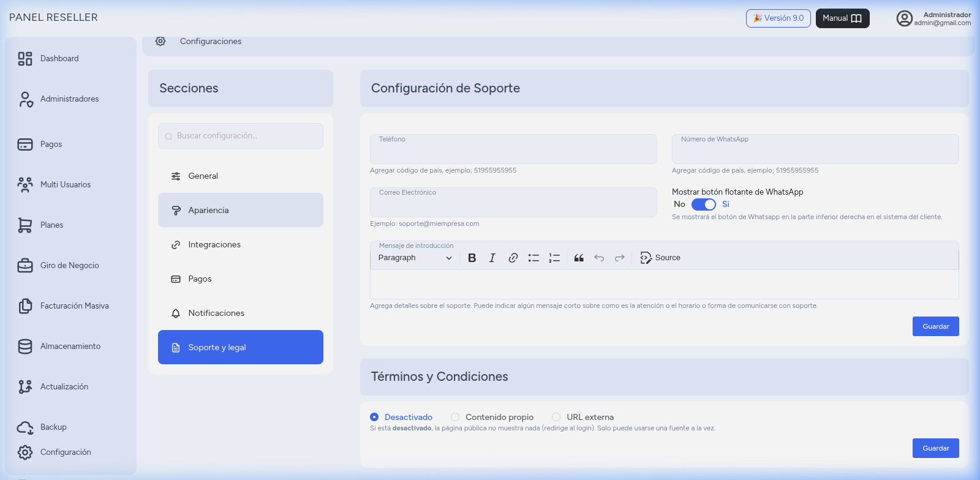Insert a bulleted list

(533, 258)
